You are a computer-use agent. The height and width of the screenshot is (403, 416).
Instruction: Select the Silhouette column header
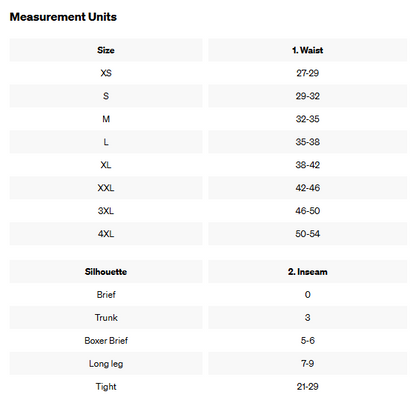coord(106,272)
